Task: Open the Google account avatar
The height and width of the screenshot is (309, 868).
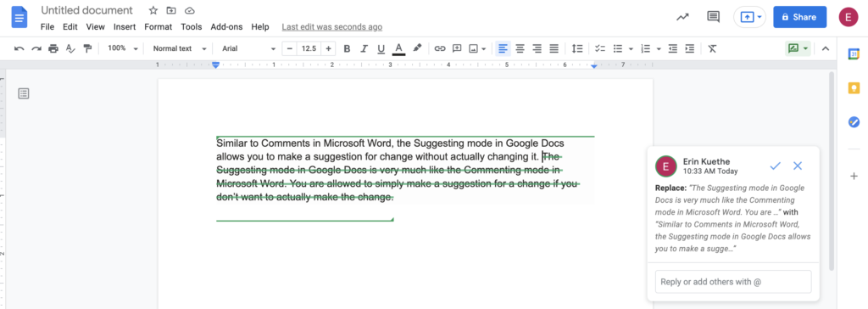Action: 848,17
